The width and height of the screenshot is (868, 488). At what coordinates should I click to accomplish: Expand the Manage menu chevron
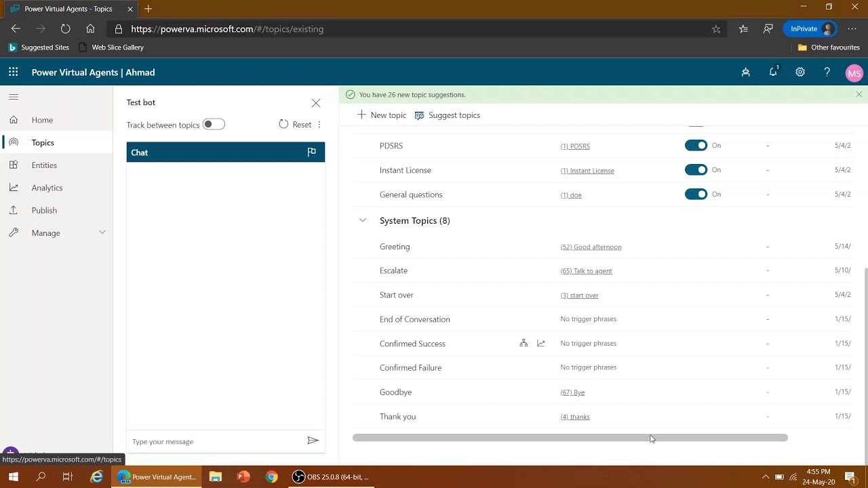pyautogui.click(x=102, y=232)
